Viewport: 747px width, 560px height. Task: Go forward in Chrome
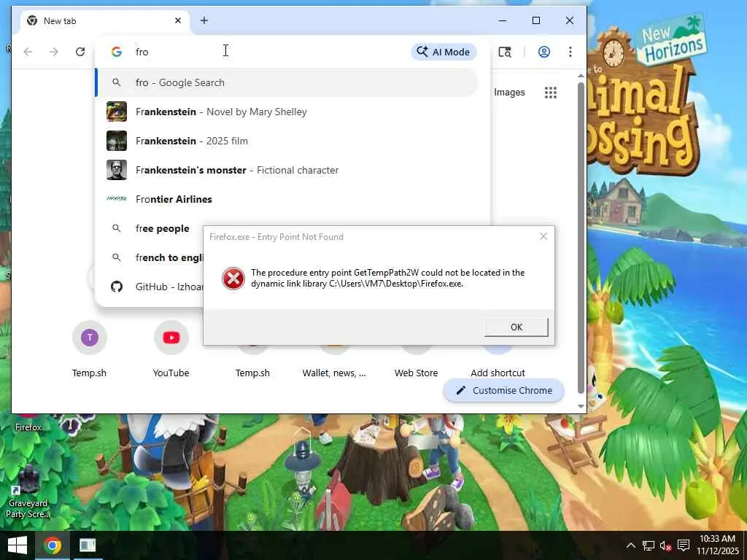(54, 52)
